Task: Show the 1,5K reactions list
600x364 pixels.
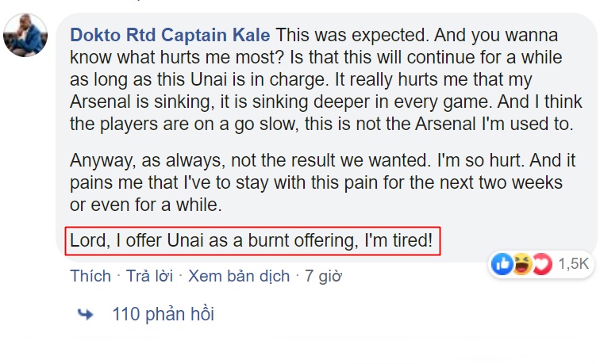Action: [573, 264]
